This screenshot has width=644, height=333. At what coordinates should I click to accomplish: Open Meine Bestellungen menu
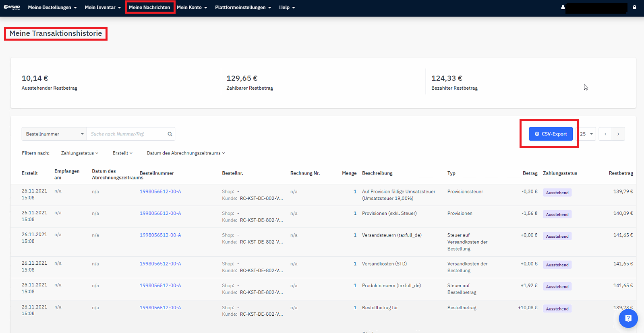[52, 7]
